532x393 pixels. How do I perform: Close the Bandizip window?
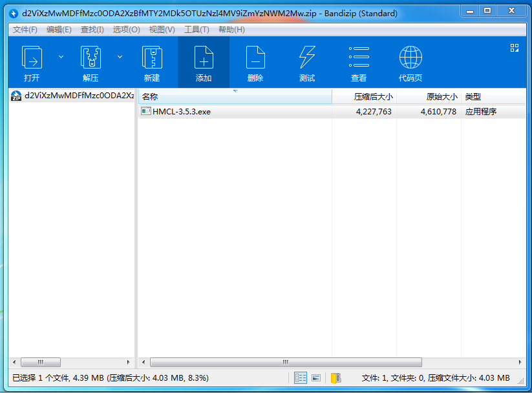pos(512,11)
